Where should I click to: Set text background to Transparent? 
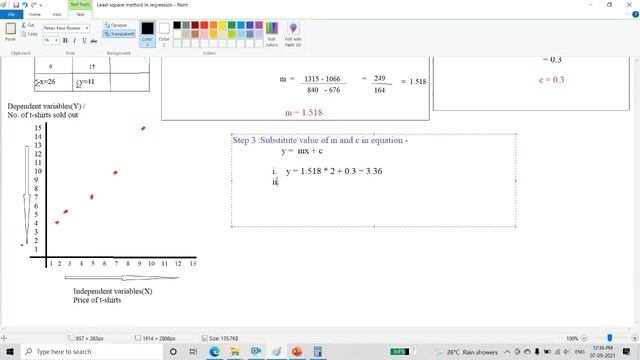pos(119,34)
